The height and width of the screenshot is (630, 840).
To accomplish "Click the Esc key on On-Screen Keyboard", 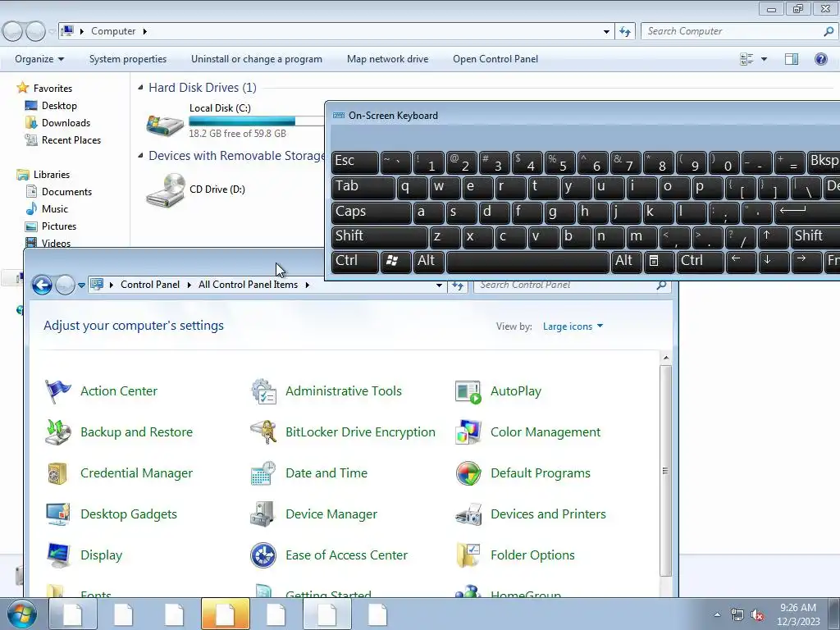I will tap(354, 162).
